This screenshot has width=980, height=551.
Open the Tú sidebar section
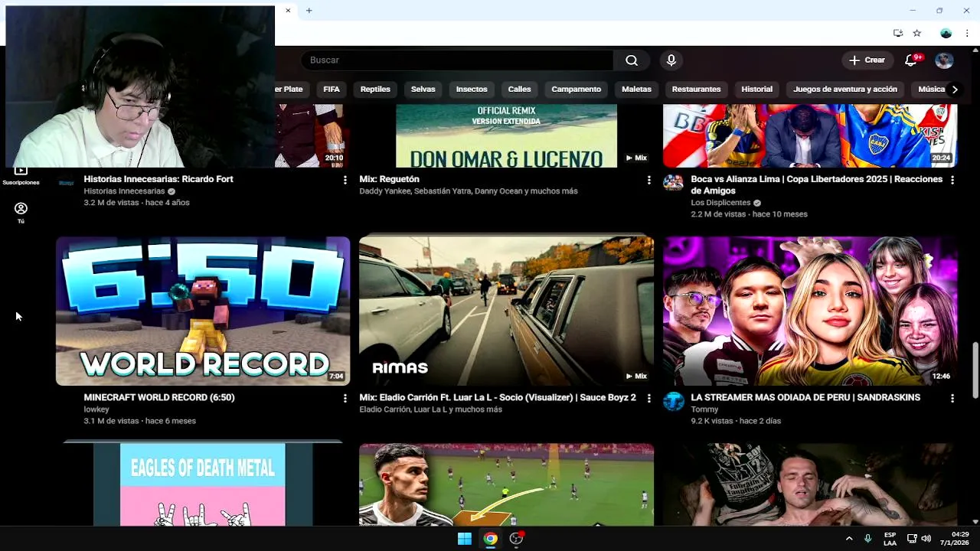coord(21,213)
